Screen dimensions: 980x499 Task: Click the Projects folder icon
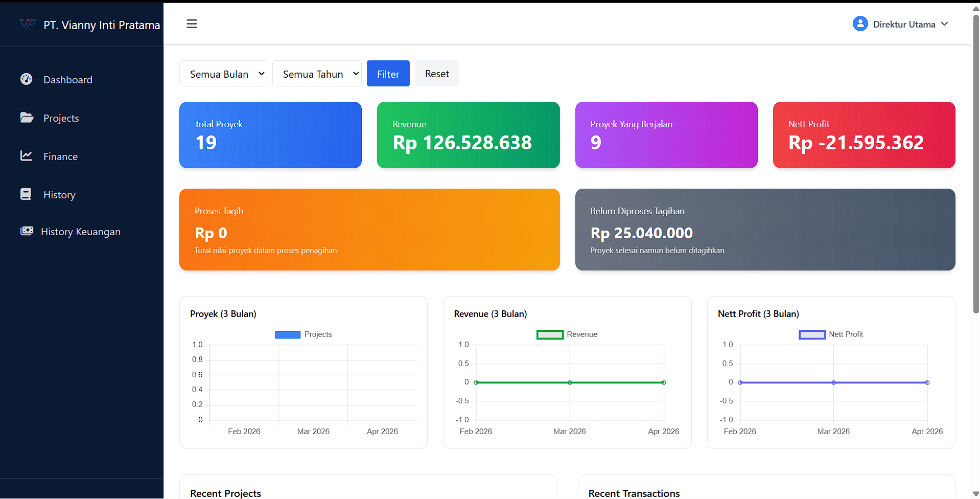pos(27,118)
